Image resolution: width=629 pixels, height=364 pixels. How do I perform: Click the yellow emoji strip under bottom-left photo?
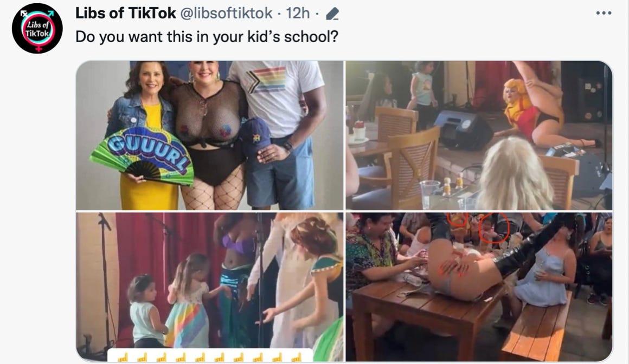coord(210,355)
